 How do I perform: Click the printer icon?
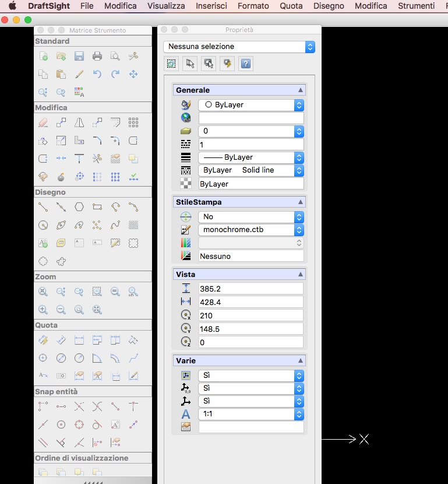pyautogui.click(x=97, y=56)
